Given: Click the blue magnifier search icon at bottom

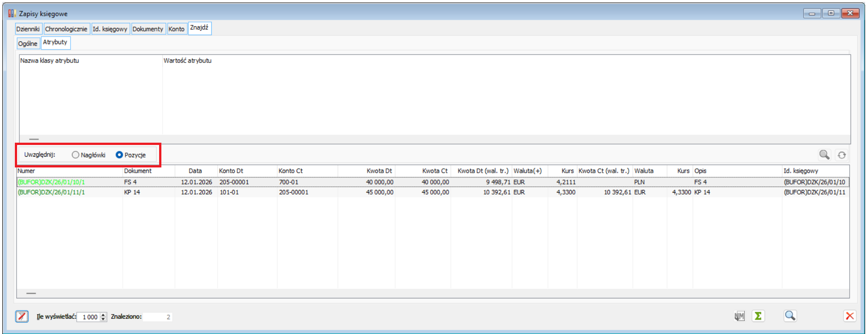Looking at the screenshot, I should coord(790,316).
